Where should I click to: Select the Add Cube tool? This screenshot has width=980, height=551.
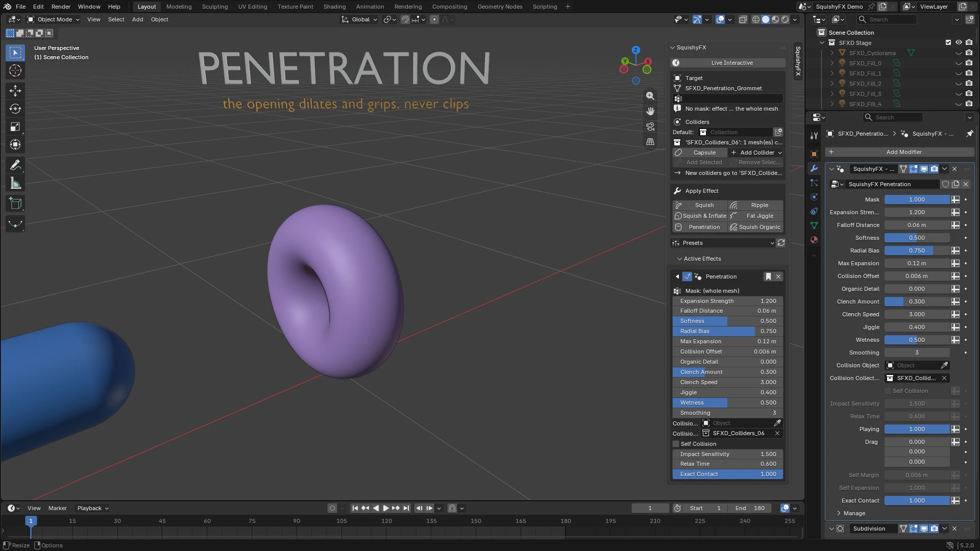click(x=15, y=204)
